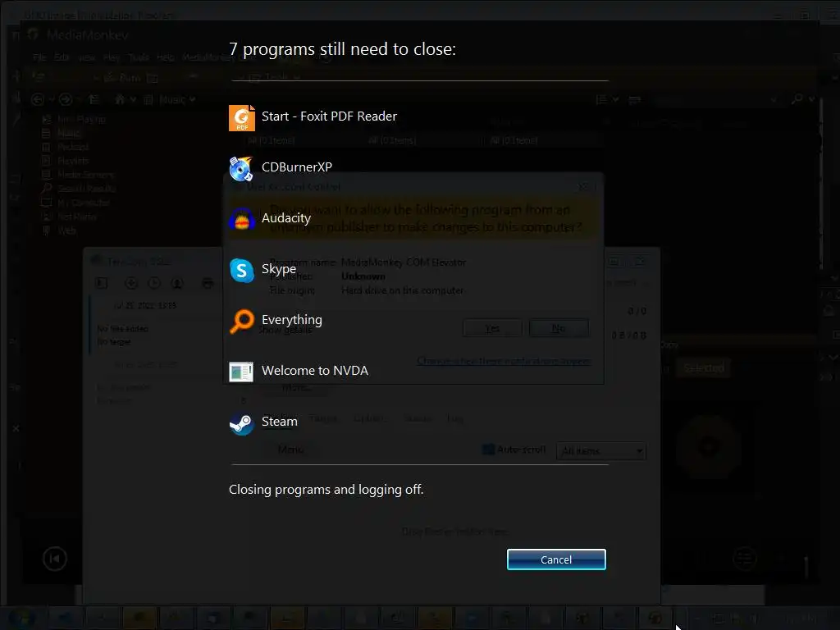The height and width of the screenshot is (630, 840).
Task: Click the Steam icon in the list
Action: coord(242,423)
